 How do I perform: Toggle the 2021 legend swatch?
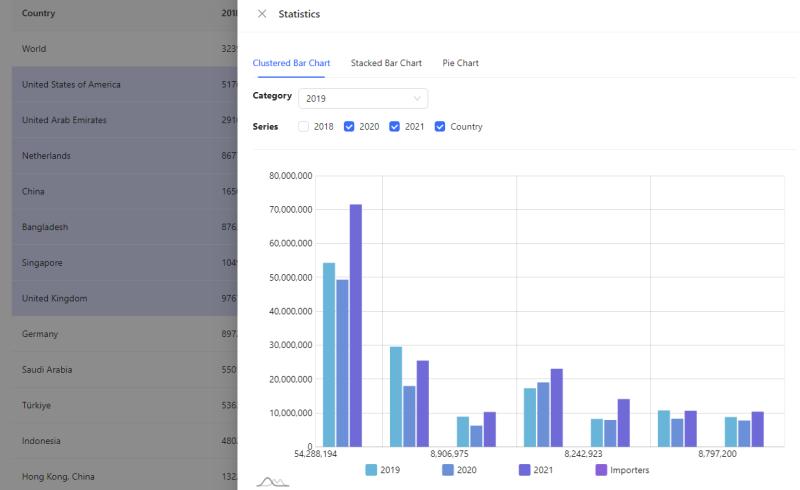click(x=525, y=469)
